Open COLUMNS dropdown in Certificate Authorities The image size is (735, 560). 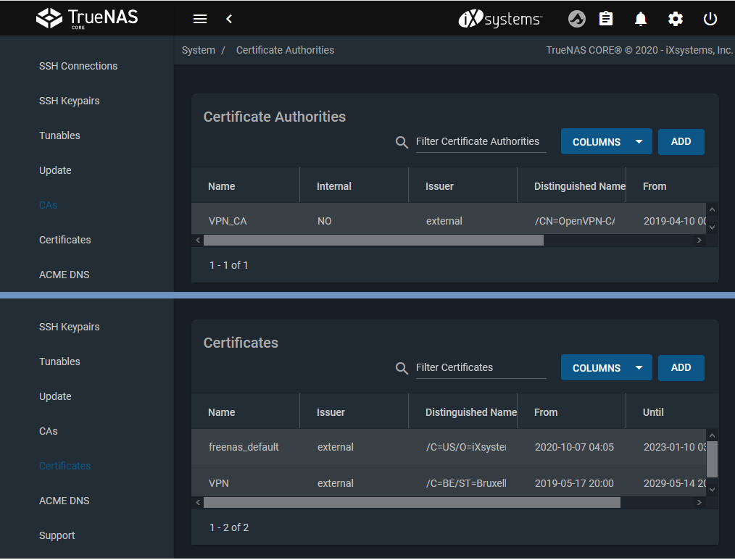point(606,142)
